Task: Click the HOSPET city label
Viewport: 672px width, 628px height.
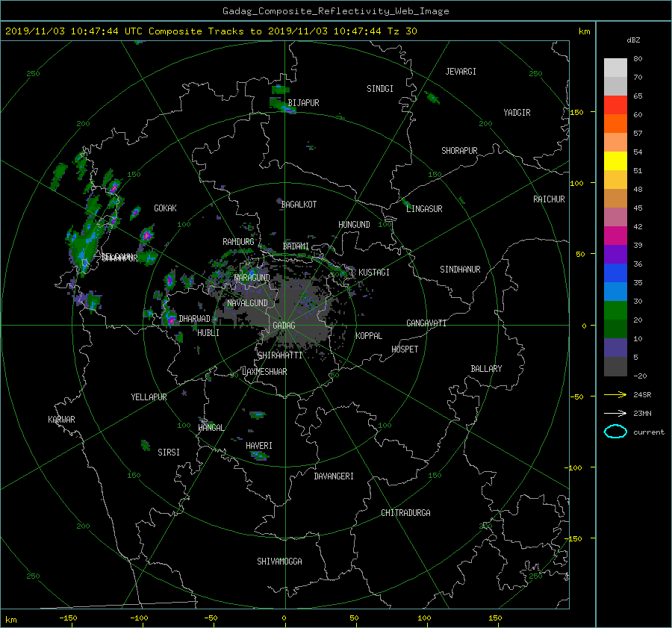Action: click(405, 349)
